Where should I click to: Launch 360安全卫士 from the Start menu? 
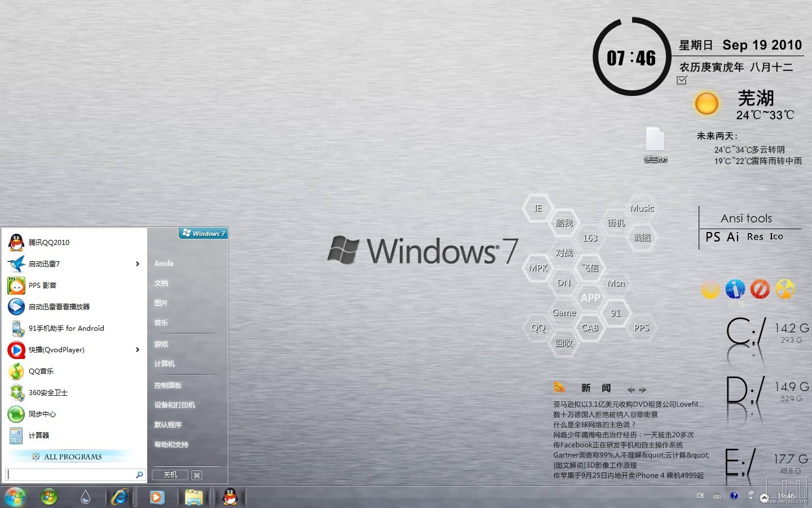(x=74, y=392)
